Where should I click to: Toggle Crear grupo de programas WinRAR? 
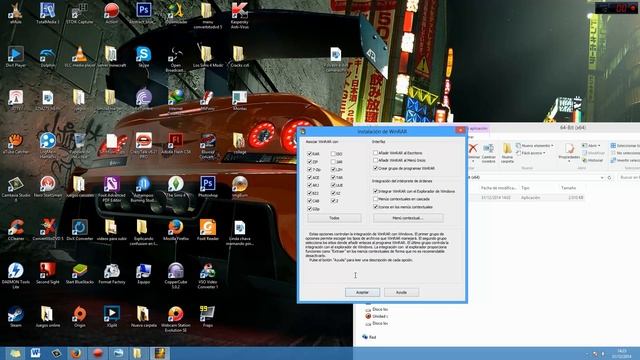(x=375, y=168)
